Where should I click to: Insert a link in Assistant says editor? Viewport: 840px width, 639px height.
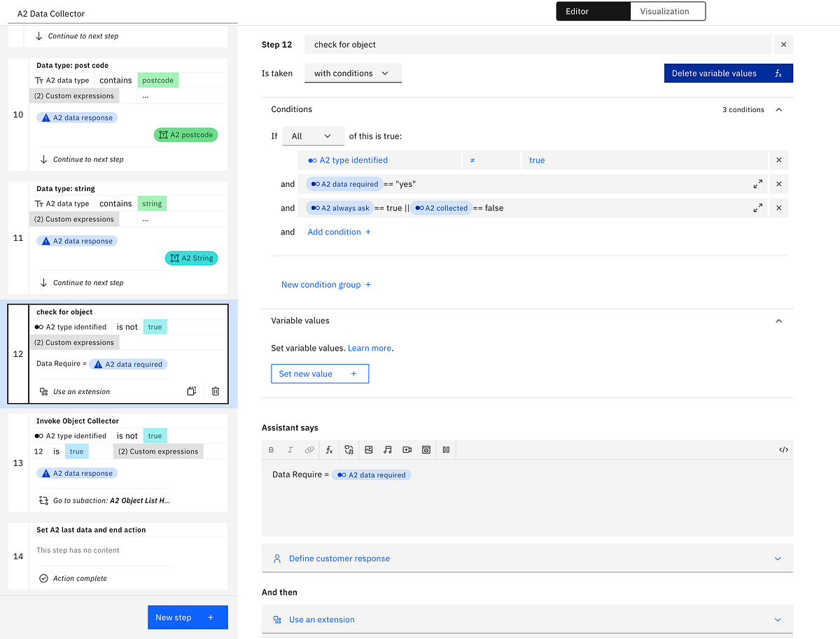[x=309, y=450]
